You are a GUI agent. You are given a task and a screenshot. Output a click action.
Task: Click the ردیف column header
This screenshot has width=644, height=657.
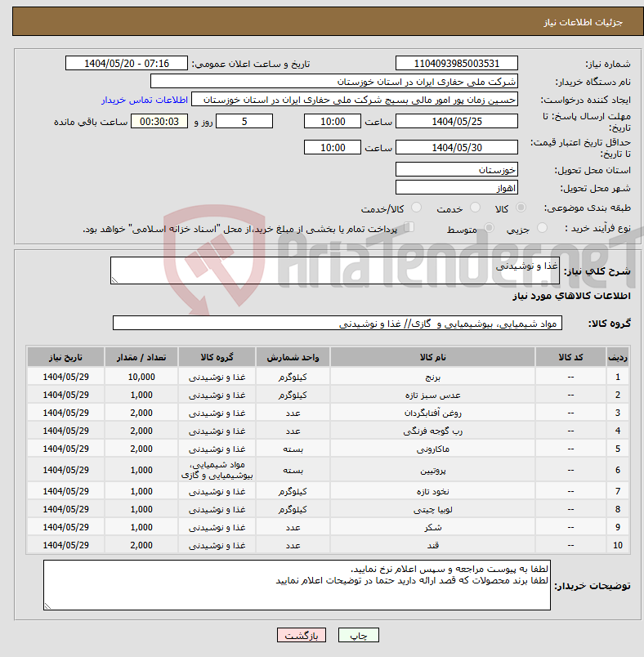click(x=618, y=357)
